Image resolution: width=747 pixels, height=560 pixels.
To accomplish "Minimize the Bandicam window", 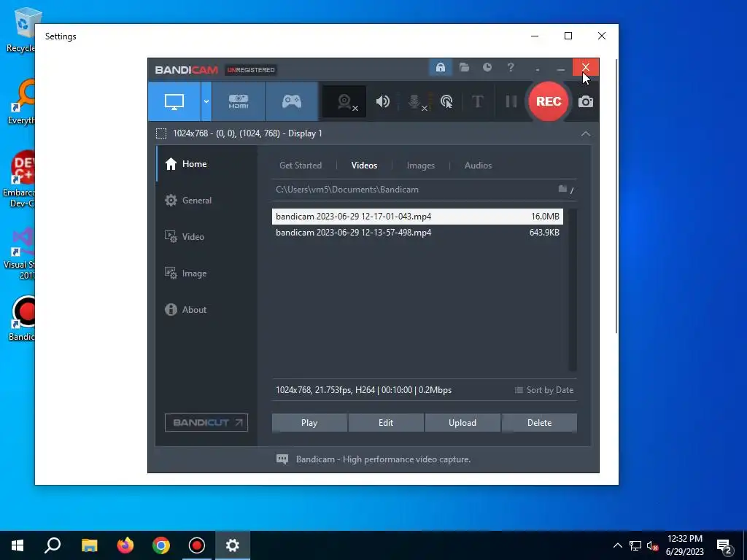I will point(561,69).
